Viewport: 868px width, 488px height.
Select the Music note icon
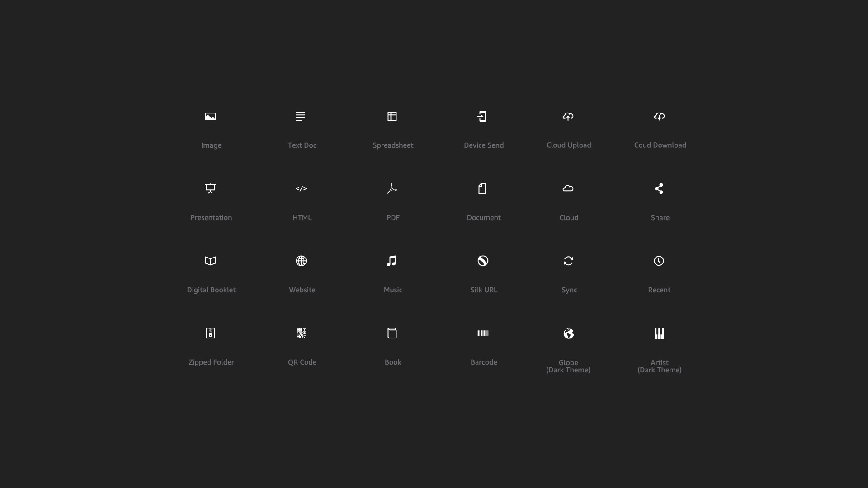[392, 261]
